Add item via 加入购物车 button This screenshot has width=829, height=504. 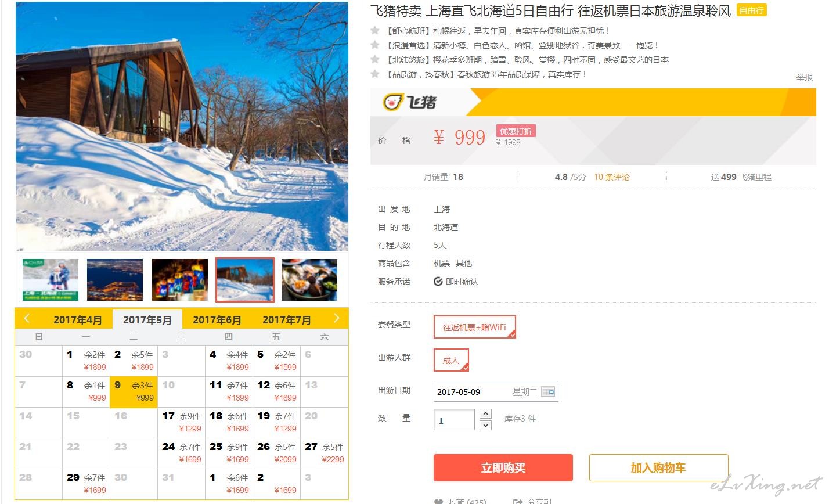point(658,468)
